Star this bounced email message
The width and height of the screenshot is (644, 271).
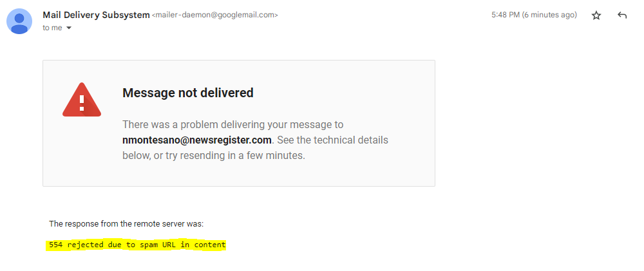coord(596,15)
